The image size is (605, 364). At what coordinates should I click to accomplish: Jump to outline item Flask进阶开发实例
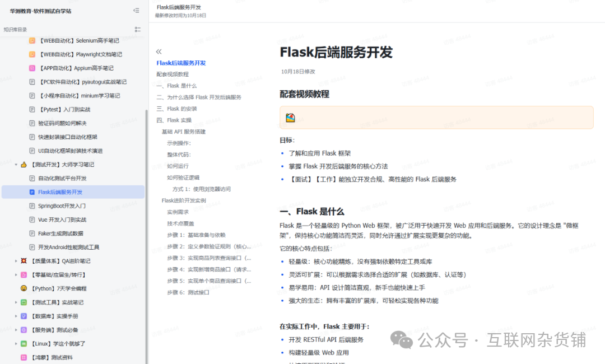(x=184, y=200)
